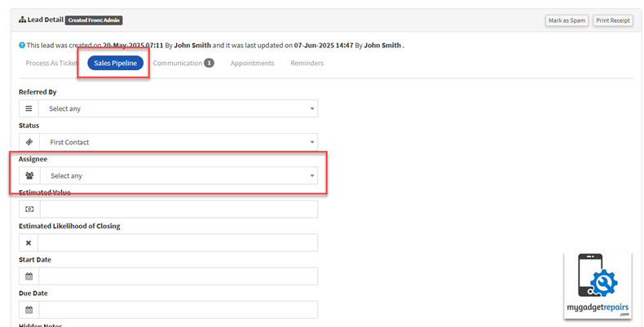Click the Start Date label
The height and width of the screenshot is (327, 644).
35,259
